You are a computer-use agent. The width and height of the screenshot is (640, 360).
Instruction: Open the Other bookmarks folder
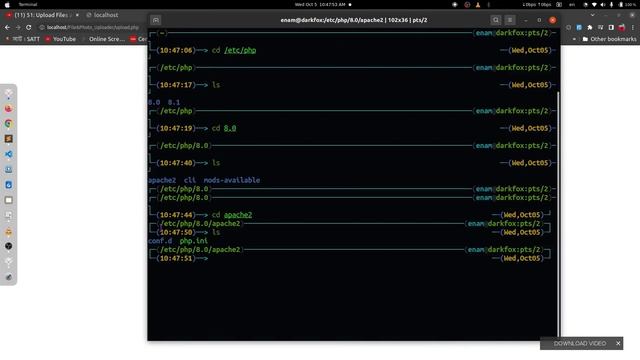(x=609, y=39)
